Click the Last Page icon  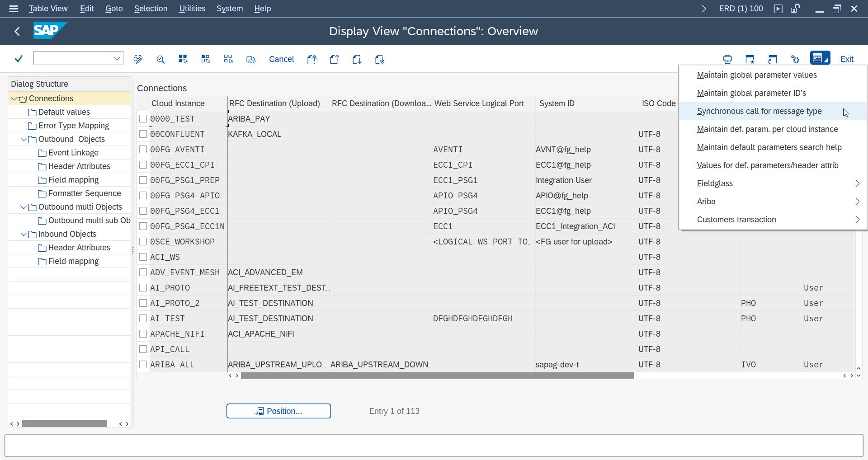(x=380, y=59)
